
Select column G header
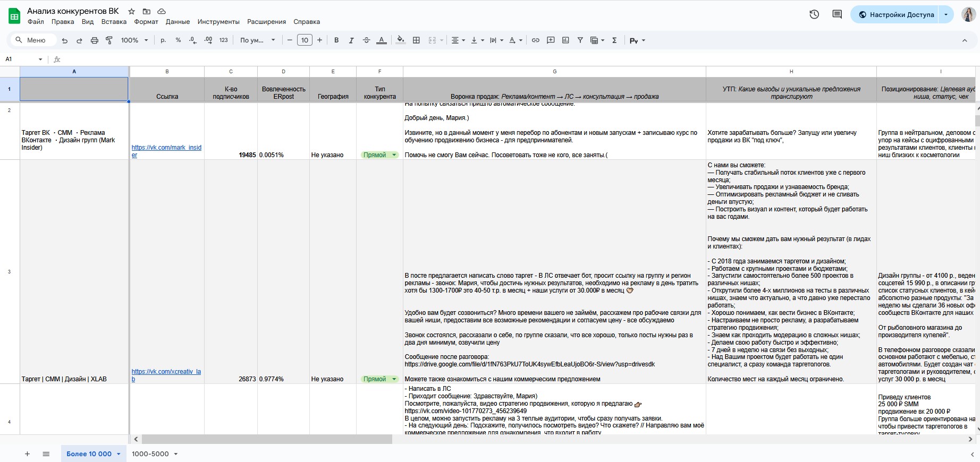(x=554, y=71)
